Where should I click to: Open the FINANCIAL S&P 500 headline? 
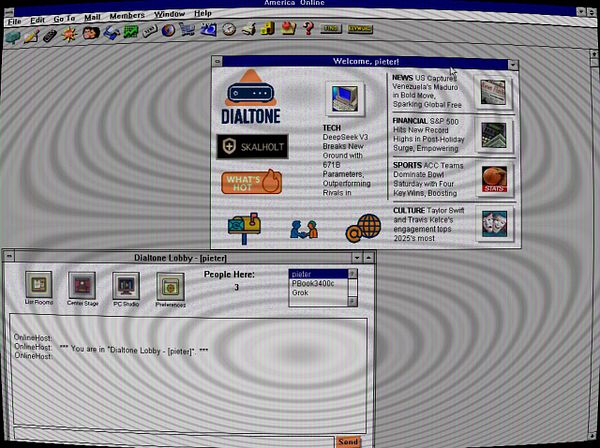(429, 135)
